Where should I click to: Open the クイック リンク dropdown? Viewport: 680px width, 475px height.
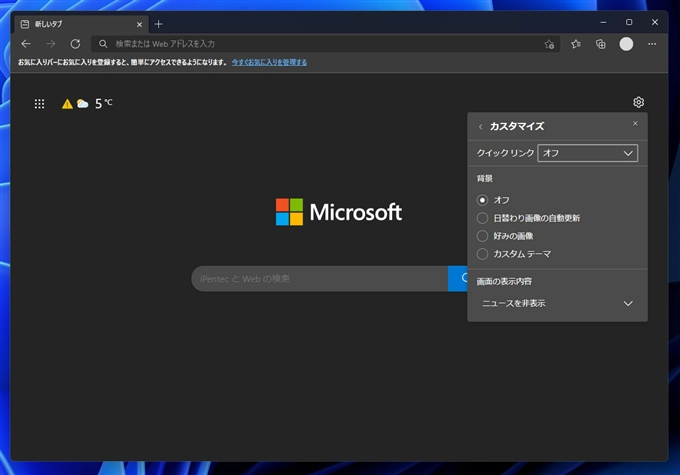588,153
